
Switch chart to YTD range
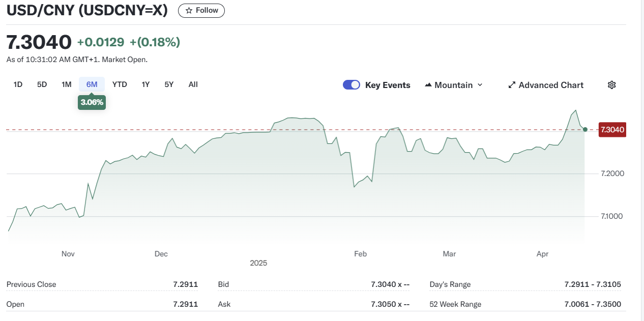tap(120, 84)
